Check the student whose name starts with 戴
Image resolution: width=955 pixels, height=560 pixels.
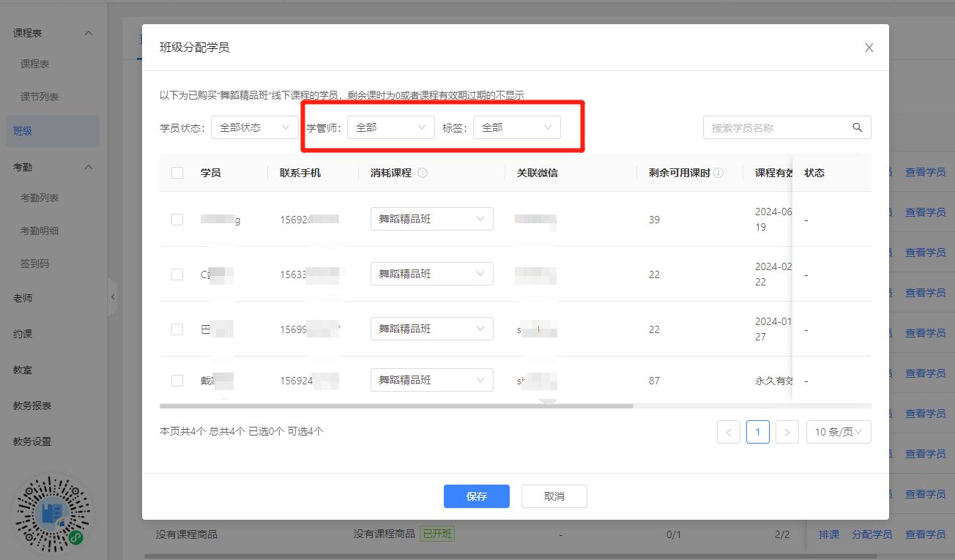point(177,381)
